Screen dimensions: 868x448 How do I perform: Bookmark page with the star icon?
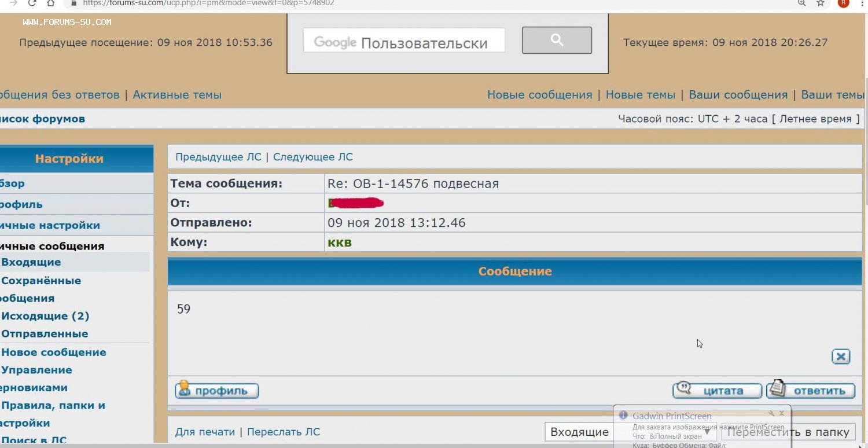click(820, 3)
